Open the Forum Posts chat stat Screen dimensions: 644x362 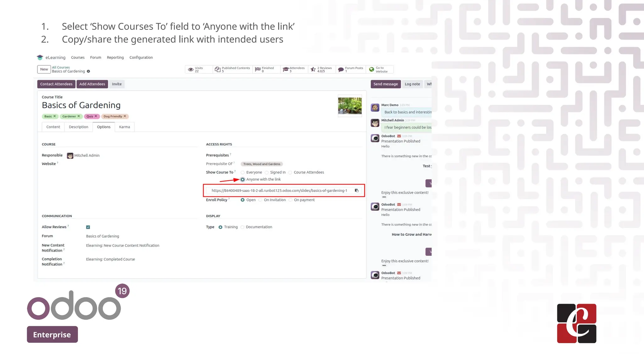pos(351,69)
